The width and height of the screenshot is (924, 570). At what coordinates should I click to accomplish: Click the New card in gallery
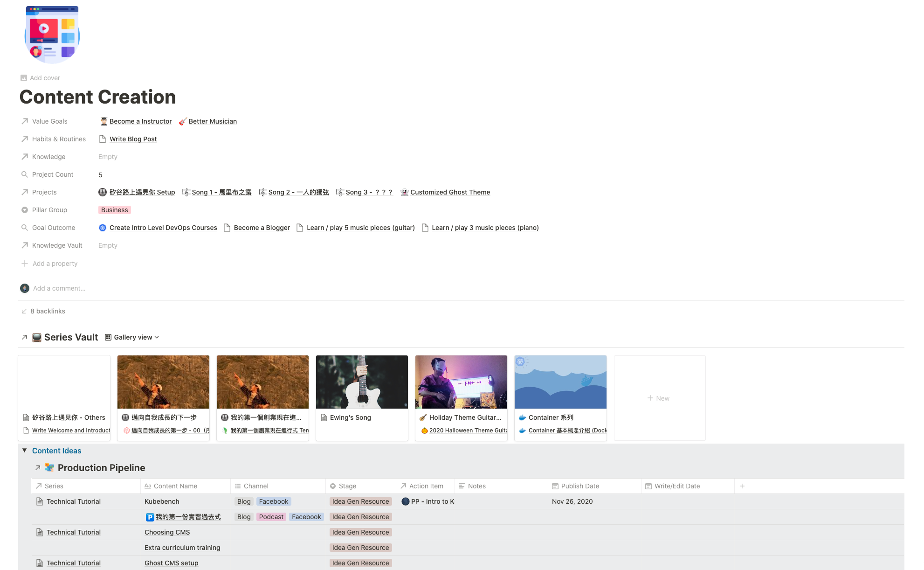(659, 398)
